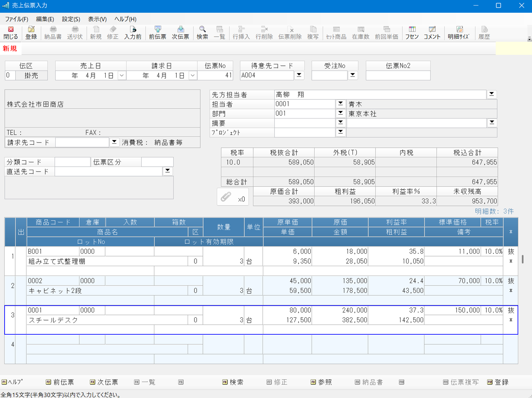Use the 複写 (copy) toolbar icon
The height and width of the screenshot is (398, 532).
click(313, 33)
